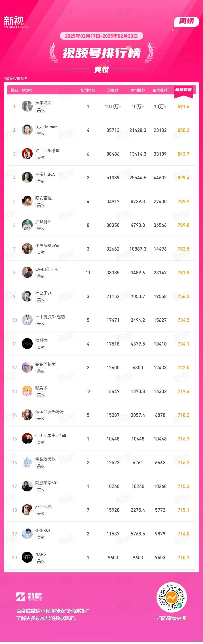The width and height of the screenshot is (203, 644).
Task: Click 辣条好次i profile avatar
Action: (27, 106)
